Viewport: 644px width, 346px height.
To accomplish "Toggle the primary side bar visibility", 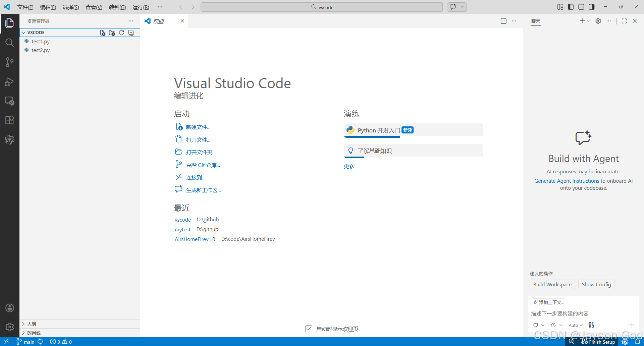I will coord(571,7).
